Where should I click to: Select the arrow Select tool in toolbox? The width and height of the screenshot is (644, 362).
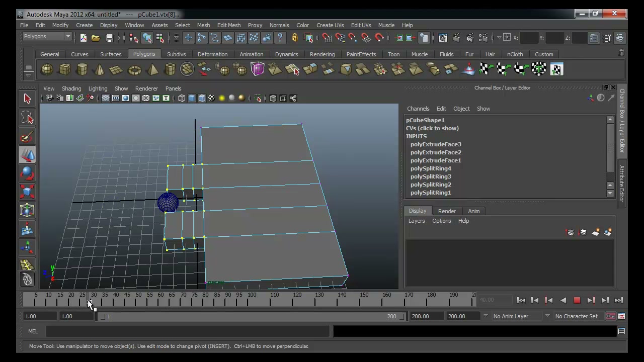click(27, 99)
